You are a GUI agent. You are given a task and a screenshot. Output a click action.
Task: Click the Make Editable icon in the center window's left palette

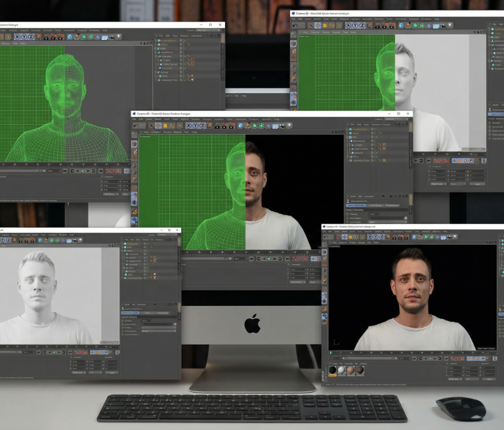(x=135, y=144)
